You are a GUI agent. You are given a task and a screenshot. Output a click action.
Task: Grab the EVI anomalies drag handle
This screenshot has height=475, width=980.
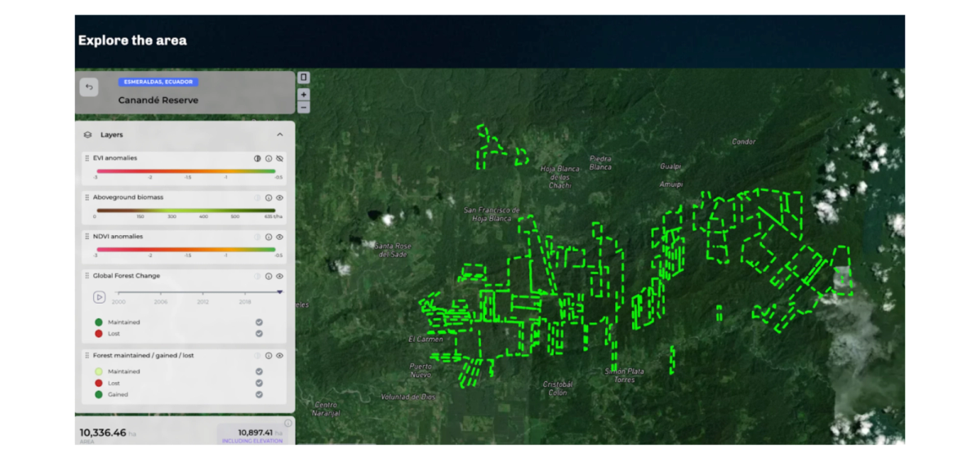pos(87,158)
